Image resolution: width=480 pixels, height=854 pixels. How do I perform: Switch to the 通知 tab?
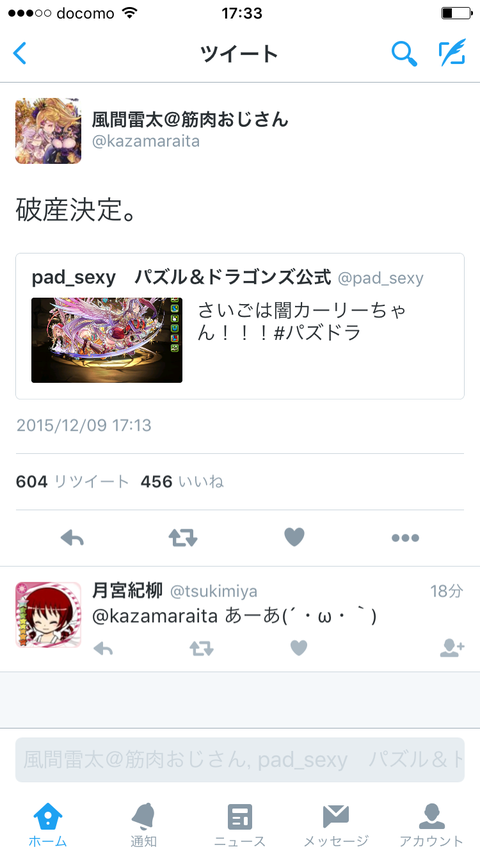pyautogui.click(x=144, y=825)
